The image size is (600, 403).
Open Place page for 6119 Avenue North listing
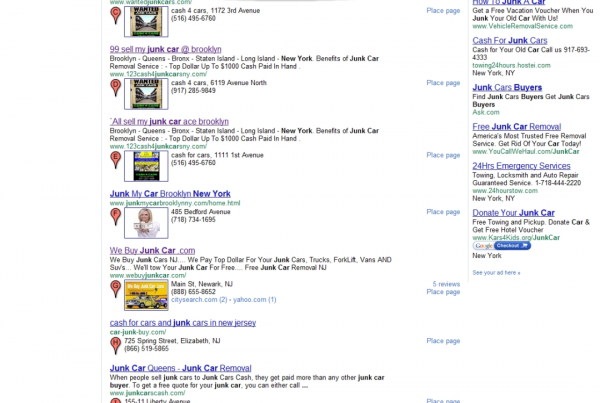click(x=443, y=83)
